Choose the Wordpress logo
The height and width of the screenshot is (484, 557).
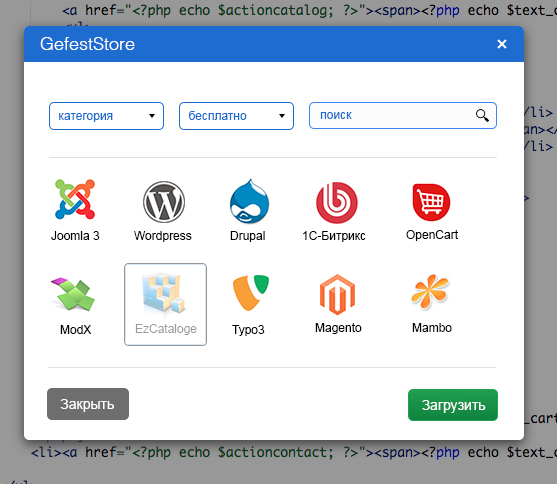point(164,202)
